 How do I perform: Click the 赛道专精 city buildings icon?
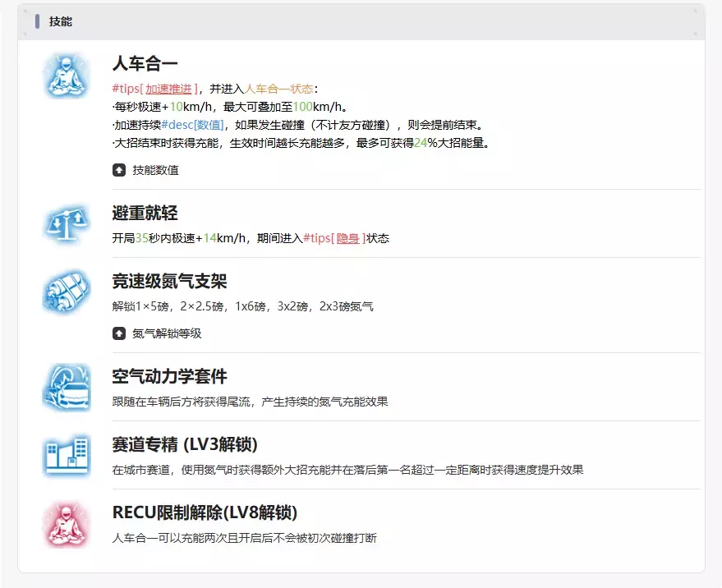tap(67, 456)
